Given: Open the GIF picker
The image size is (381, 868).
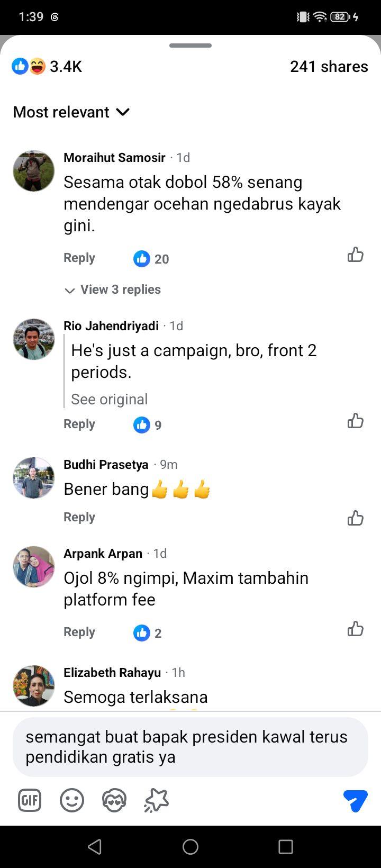Looking at the screenshot, I should click(30, 801).
